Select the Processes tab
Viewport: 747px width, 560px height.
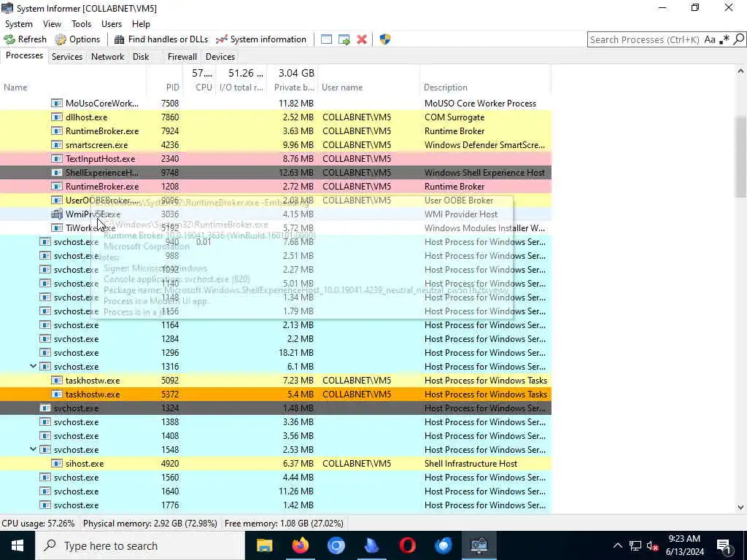tap(24, 55)
